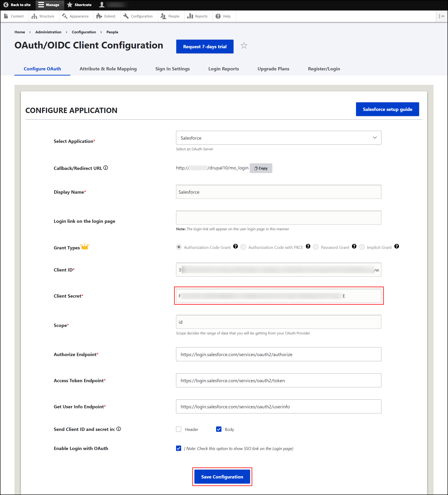448x495 pixels.
Task: Click the Save Configuration button
Action: (222, 477)
